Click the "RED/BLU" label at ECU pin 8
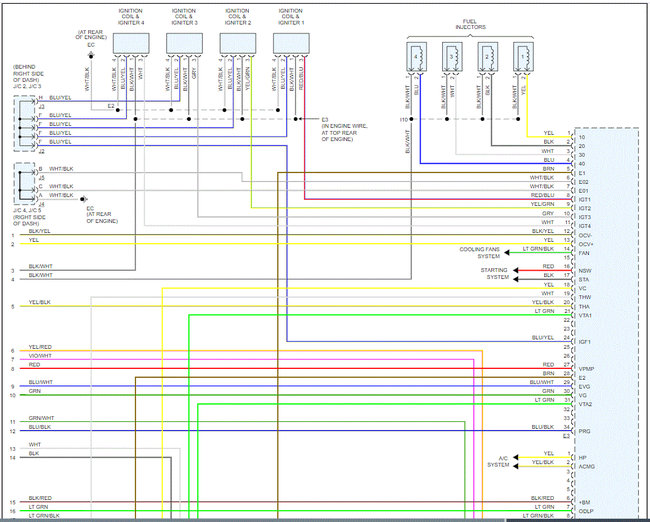The height and width of the screenshot is (522, 650). coord(542,195)
